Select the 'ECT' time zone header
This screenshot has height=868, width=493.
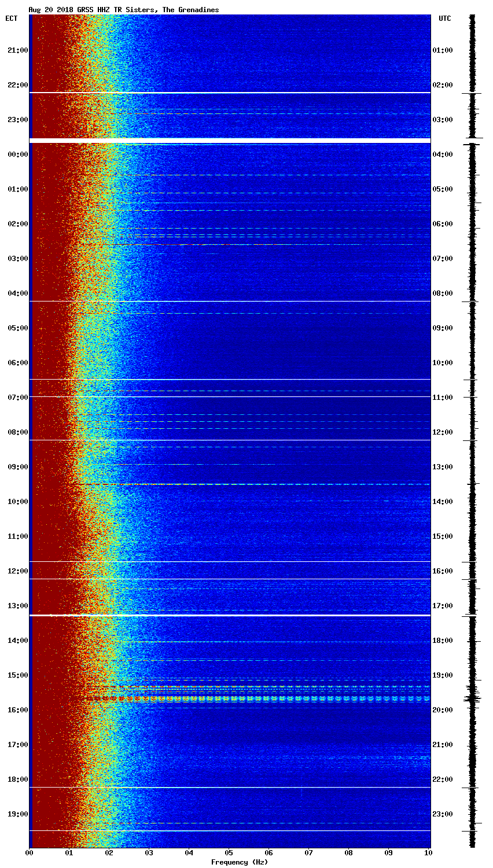[12, 19]
